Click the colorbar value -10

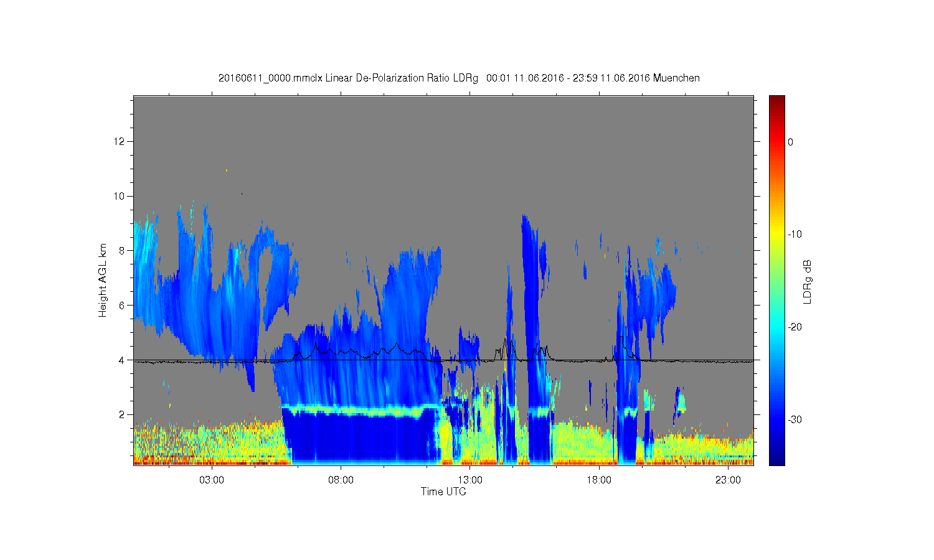point(795,235)
